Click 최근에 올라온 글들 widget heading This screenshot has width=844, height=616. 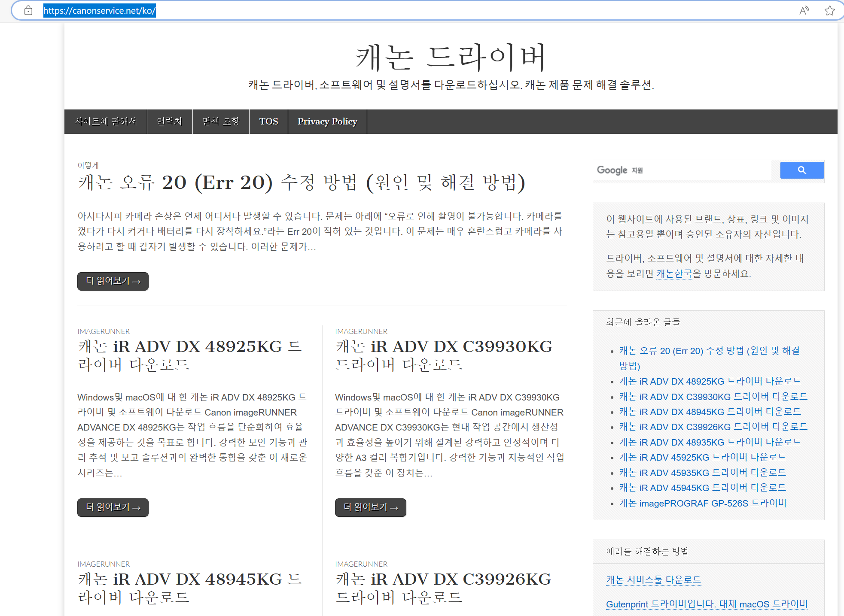pos(643,322)
